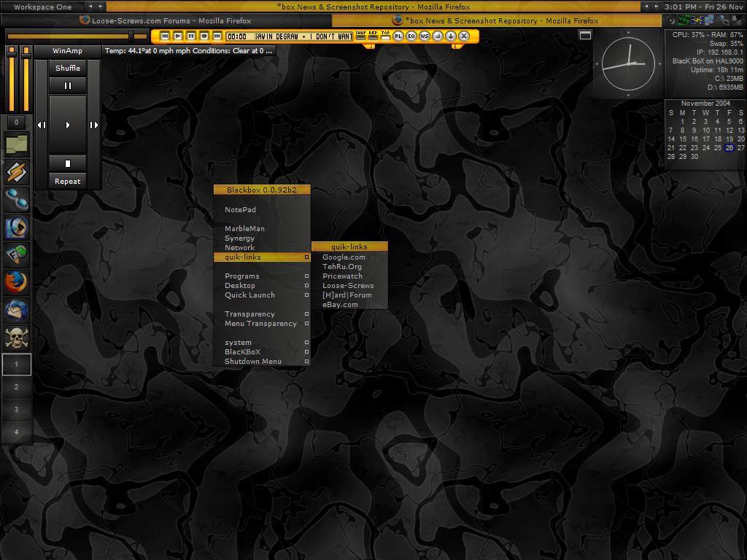The width and height of the screenshot is (747, 560).
Task: Click the pause button in the WinAmp panel
Action: click(x=68, y=86)
